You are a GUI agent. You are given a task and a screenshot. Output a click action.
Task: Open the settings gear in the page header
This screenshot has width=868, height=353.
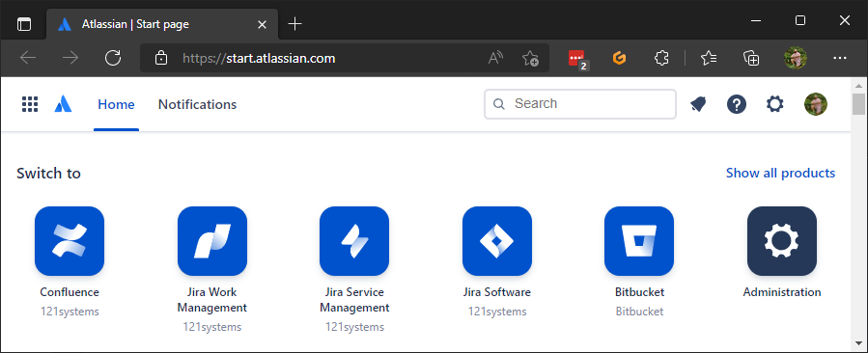775,104
